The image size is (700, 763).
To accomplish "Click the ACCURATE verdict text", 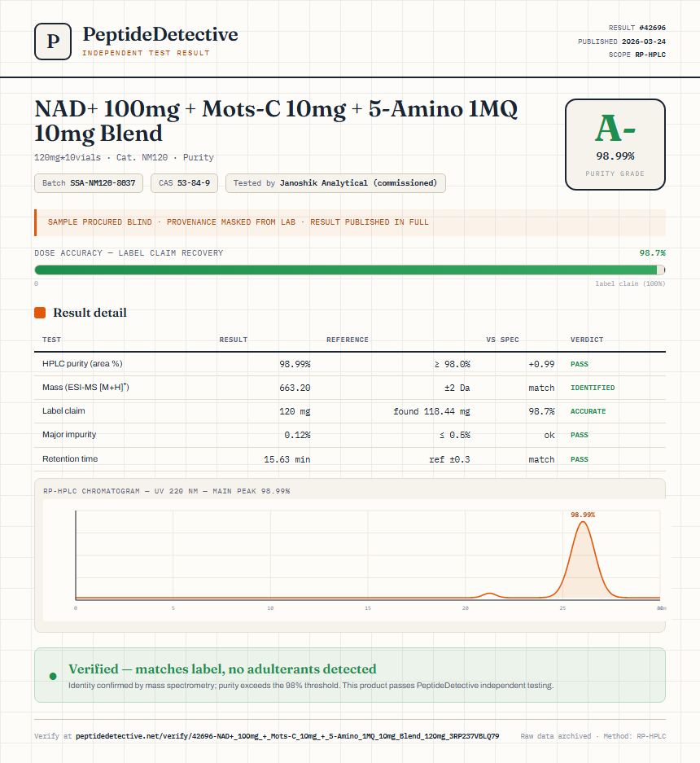I will click(x=588, y=411).
